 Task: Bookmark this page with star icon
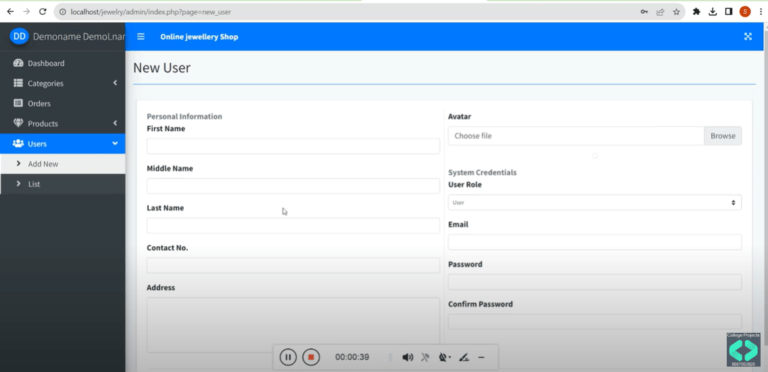676,12
